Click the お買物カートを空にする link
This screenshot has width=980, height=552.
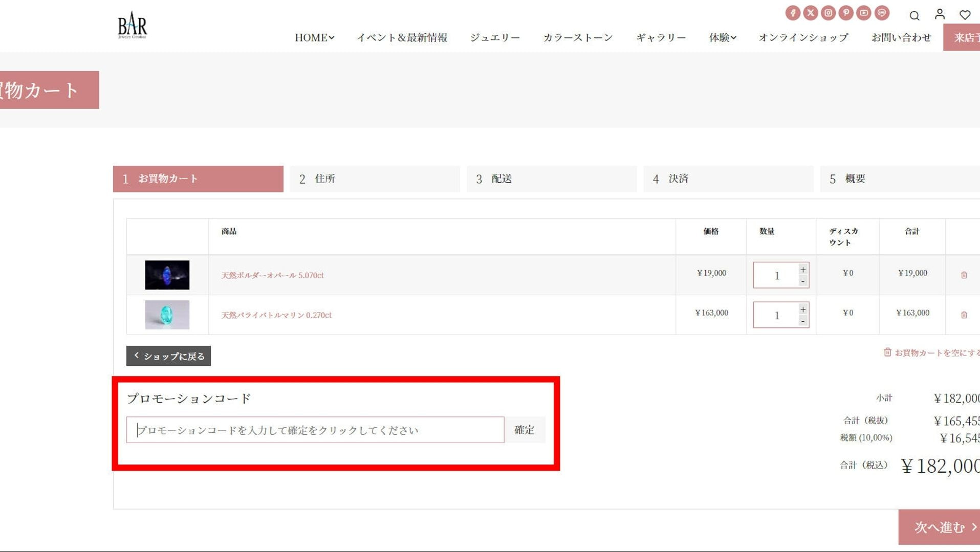pyautogui.click(x=931, y=352)
